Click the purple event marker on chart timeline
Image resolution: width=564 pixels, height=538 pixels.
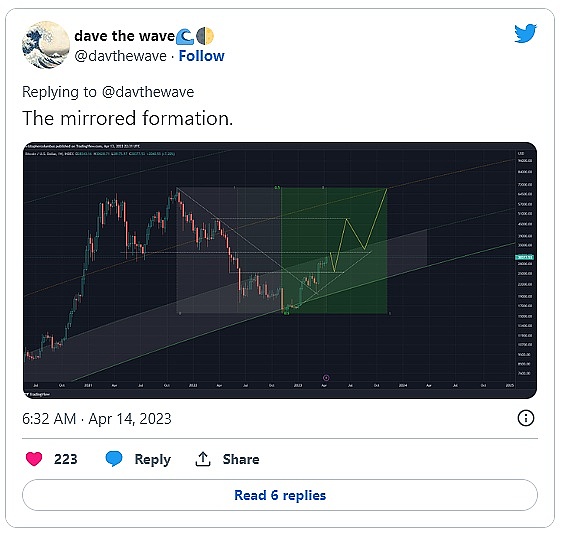point(326,378)
